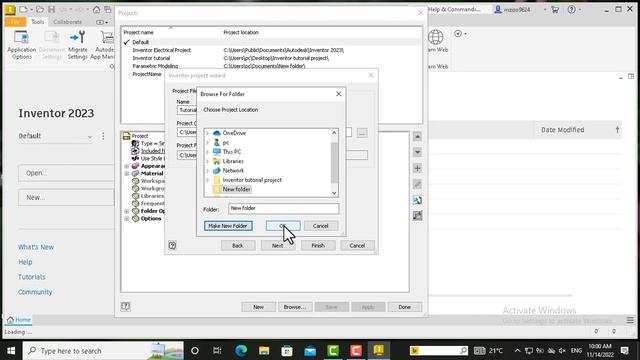Expand Material Libraries tree node
This screenshot has height=360, width=640.
127,173
